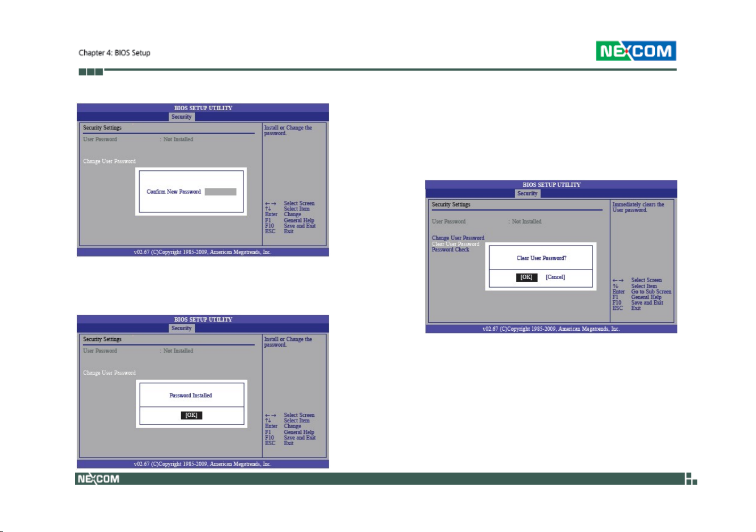Screen dimensions: 756x532
Task: Click 'User Password' label in Clear User Password screen
Action: click(x=449, y=222)
